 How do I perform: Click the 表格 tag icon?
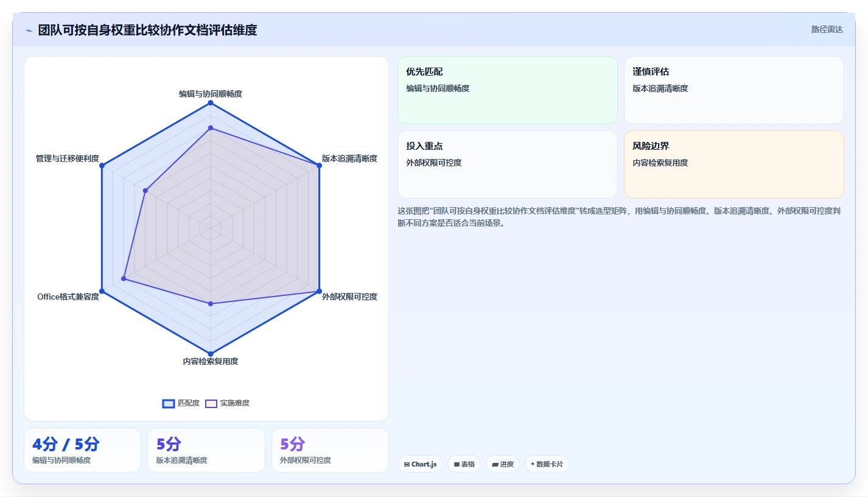point(457,464)
